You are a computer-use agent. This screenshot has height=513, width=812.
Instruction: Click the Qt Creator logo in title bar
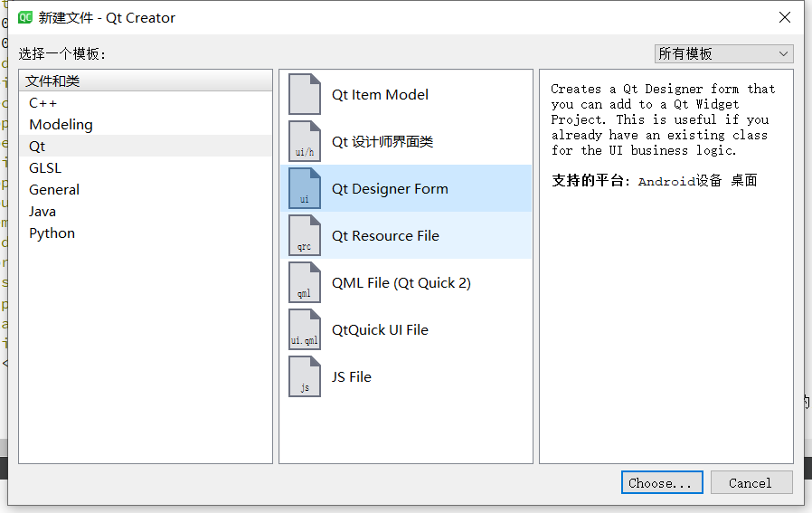[x=24, y=17]
